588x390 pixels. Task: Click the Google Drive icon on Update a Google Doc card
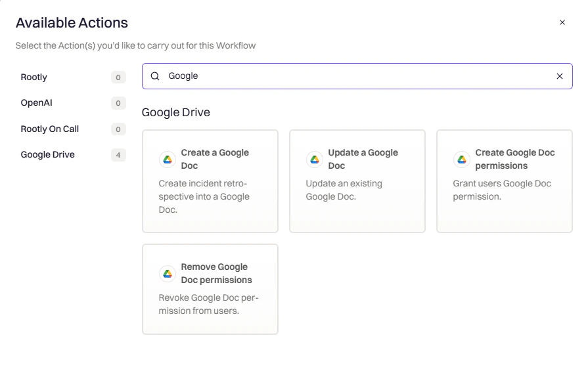point(315,159)
